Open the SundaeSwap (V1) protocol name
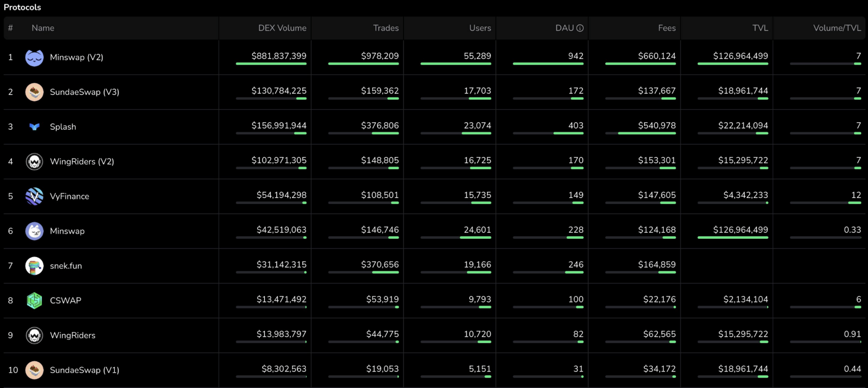This screenshot has height=388, width=868. (x=85, y=370)
